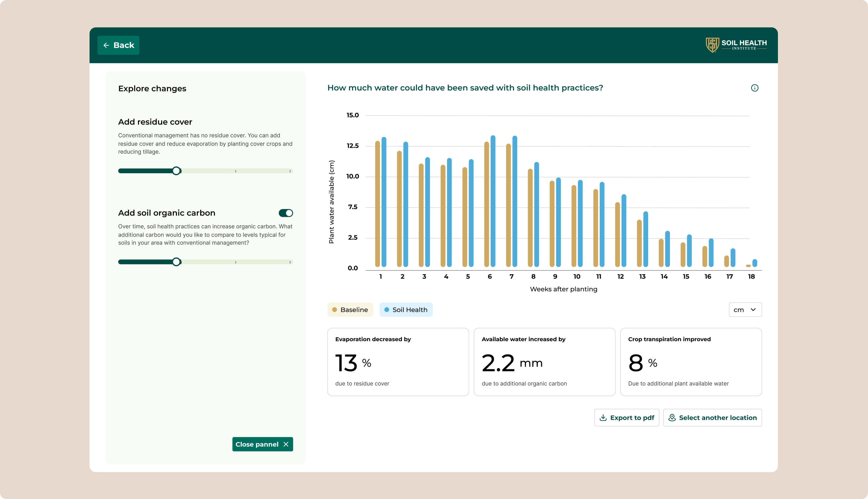Click the week 18 Baseline bar
This screenshot has width=868, height=499.
[748, 266]
